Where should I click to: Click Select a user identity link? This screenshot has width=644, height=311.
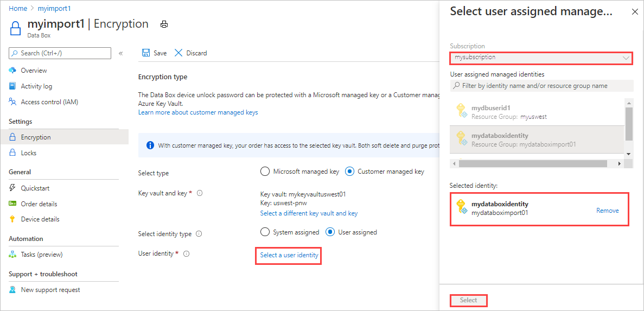point(289,255)
